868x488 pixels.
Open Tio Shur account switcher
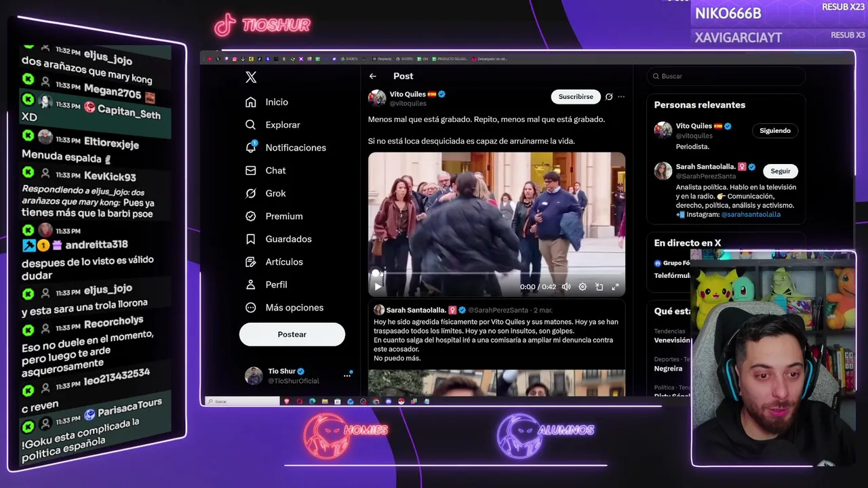(x=299, y=375)
